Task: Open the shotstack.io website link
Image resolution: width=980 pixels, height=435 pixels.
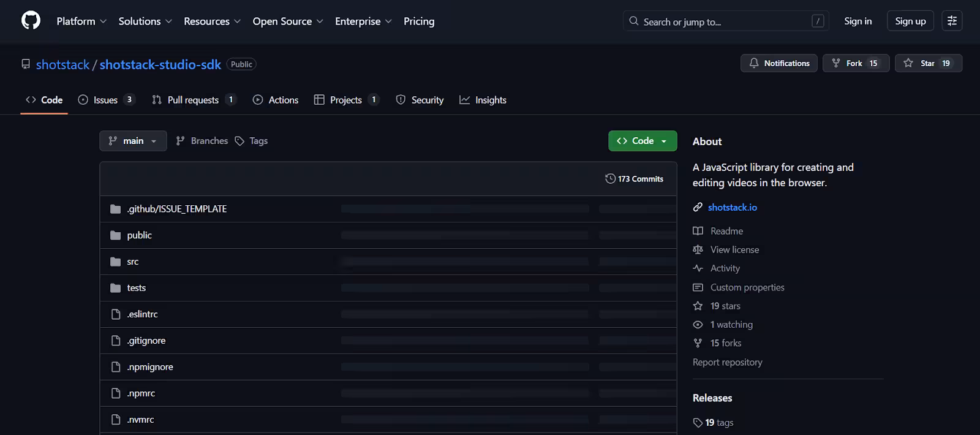Action: 733,207
